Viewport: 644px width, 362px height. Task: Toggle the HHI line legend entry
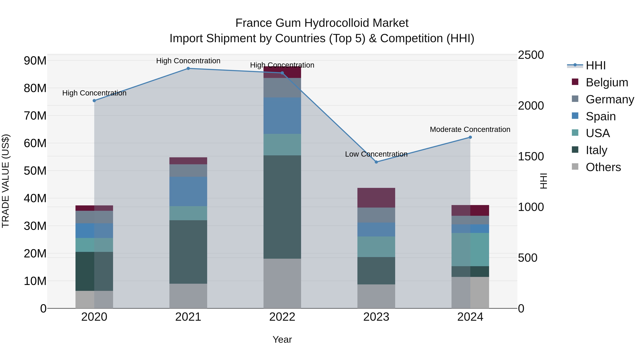587,65
